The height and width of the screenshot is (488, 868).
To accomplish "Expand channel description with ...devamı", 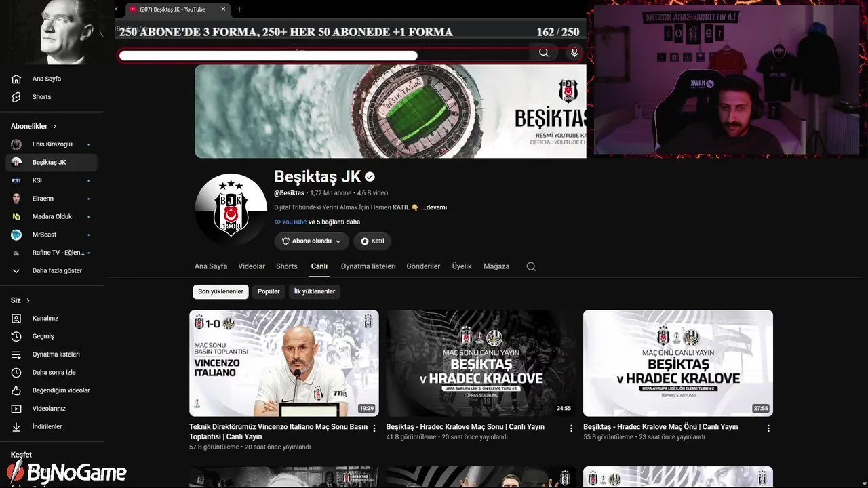I will coord(434,207).
